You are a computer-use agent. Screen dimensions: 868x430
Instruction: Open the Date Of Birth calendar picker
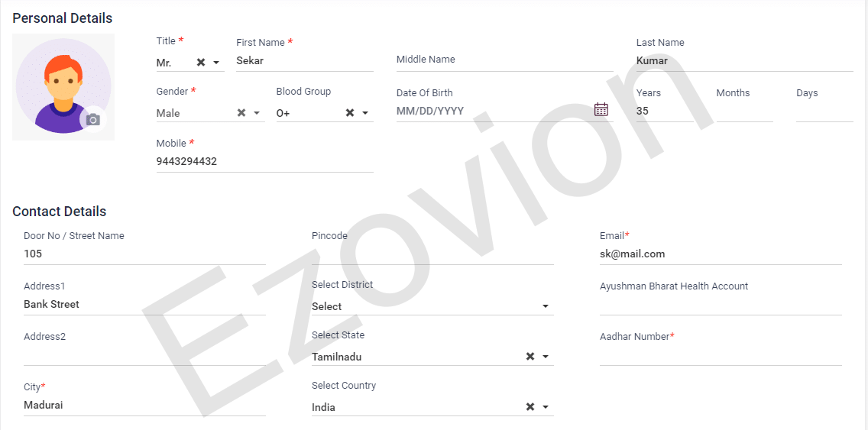pyautogui.click(x=601, y=110)
